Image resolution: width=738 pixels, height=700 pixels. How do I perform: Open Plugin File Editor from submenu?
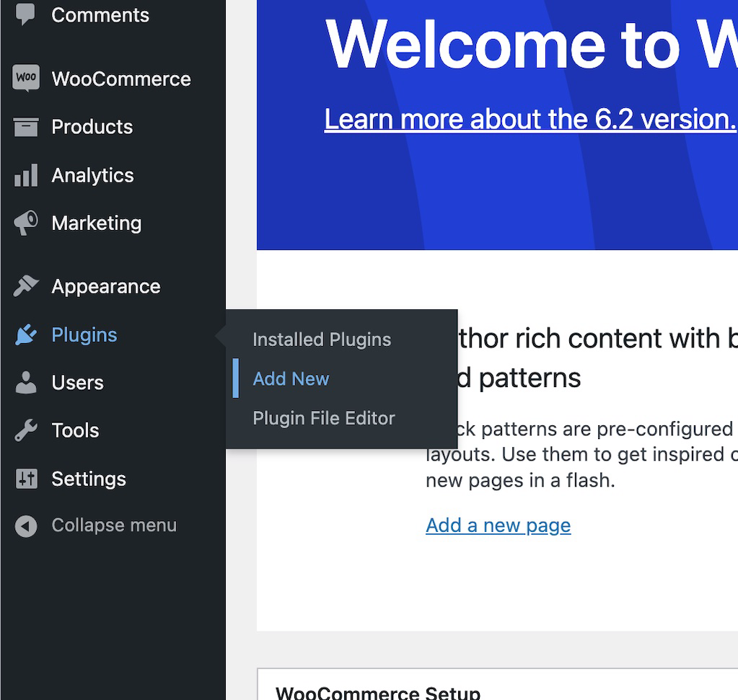pos(324,418)
